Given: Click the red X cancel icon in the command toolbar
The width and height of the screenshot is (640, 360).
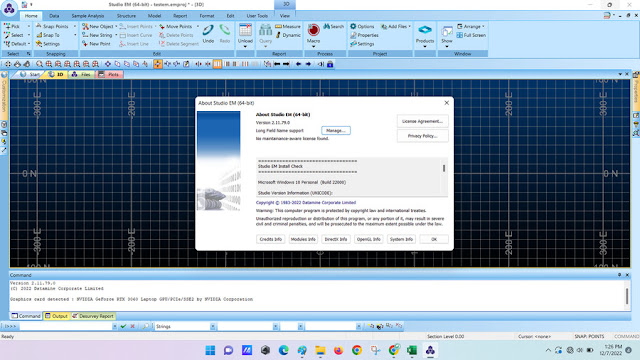Looking at the screenshot, I should click(132, 327).
